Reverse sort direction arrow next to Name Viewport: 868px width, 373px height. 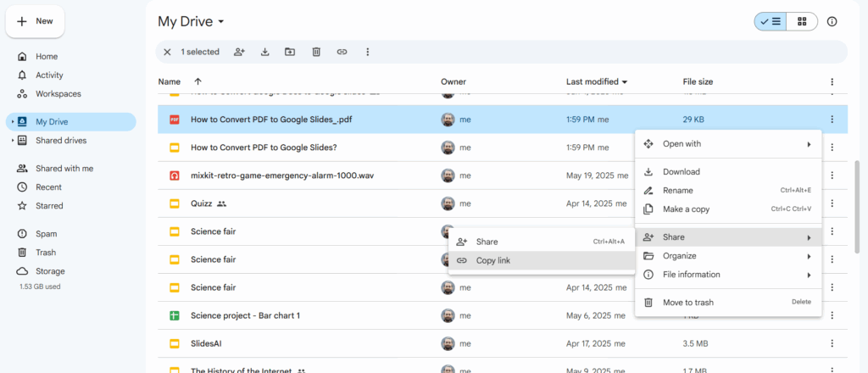(x=198, y=81)
